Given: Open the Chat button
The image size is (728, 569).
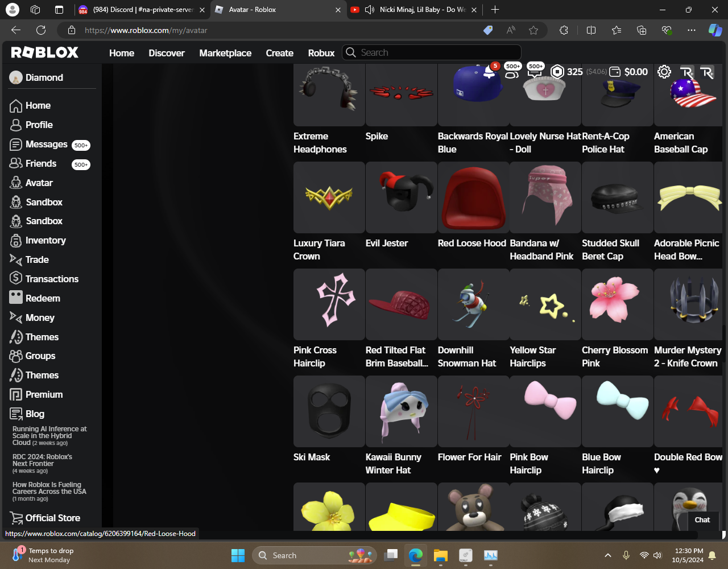Looking at the screenshot, I should 702,519.
